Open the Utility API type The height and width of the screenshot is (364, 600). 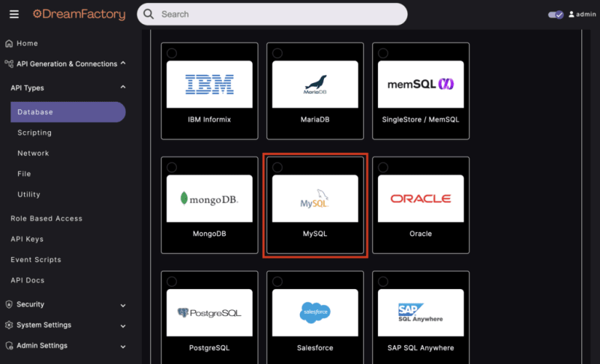(x=28, y=195)
